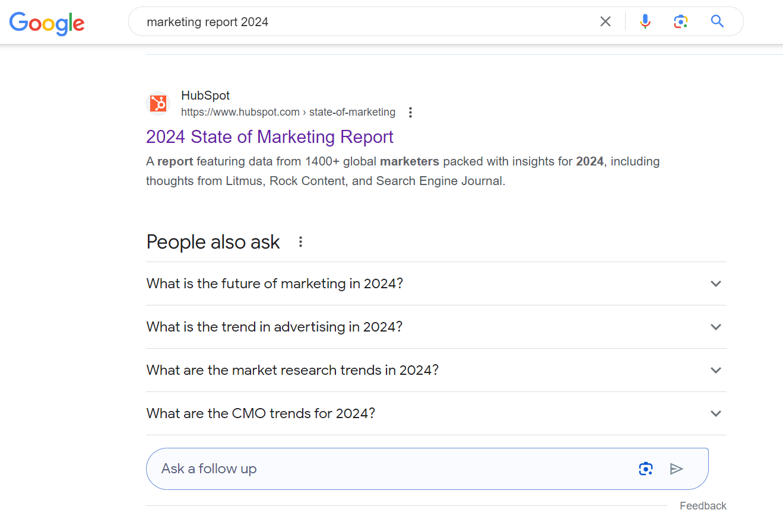Viewport: 783px width, 532px height.
Task: Open Search by image with the Lens icon
Action: 681,22
